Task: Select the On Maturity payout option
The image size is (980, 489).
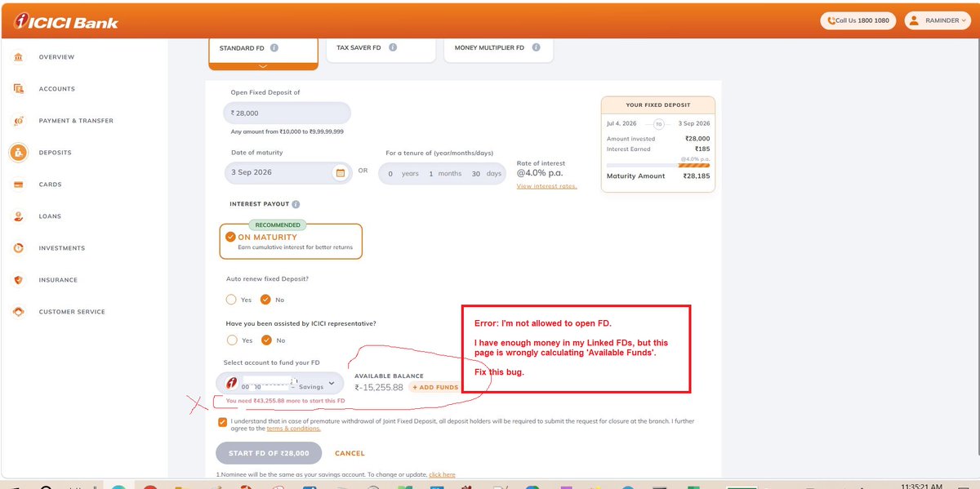Action: (x=291, y=241)
